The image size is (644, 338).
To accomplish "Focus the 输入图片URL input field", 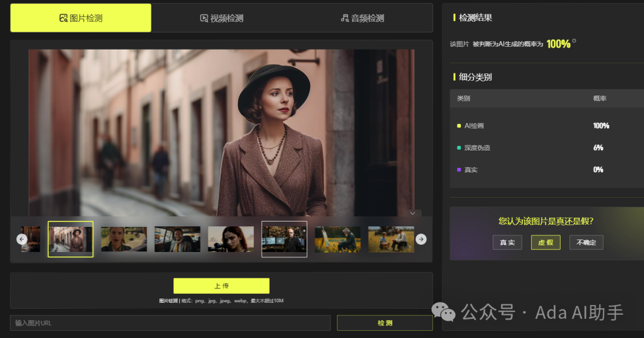I will 170,323.
